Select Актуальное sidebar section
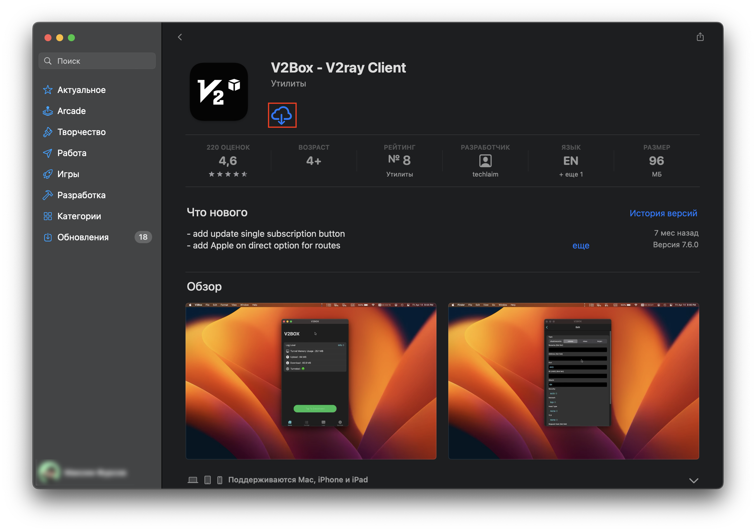756x532 pixels. (x=97, y=90)
